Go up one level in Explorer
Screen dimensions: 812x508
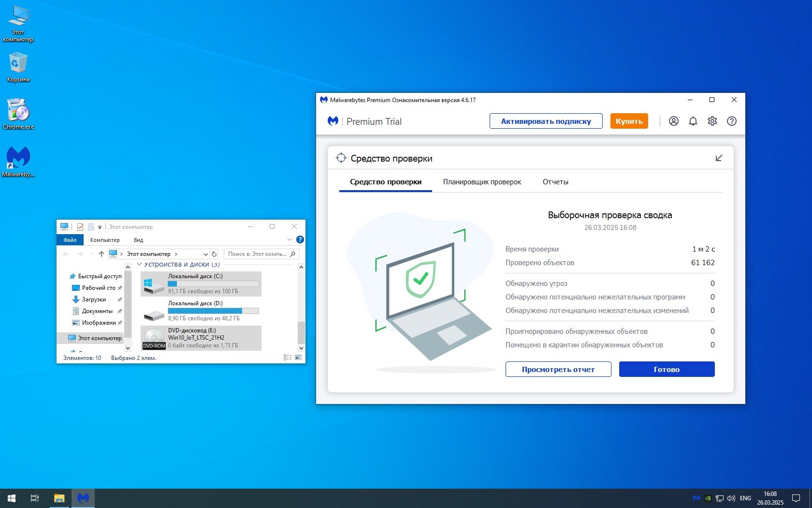(x=101, y=254)
